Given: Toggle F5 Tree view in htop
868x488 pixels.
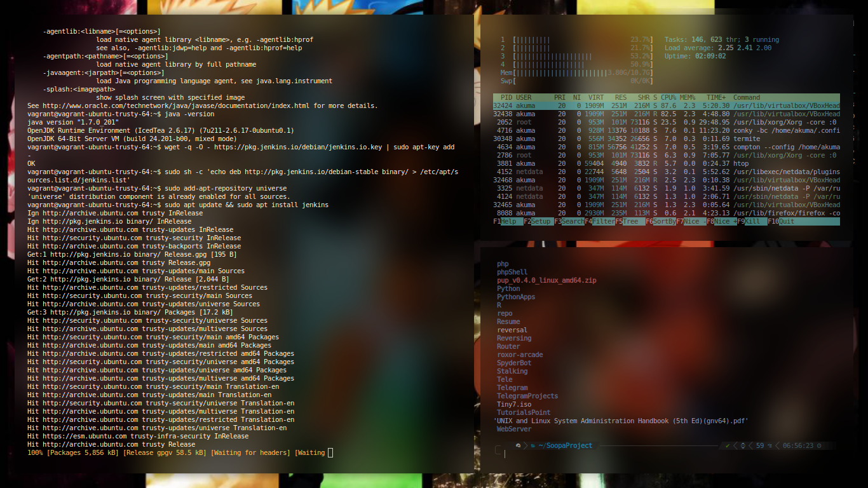Looking at the screenshot, I should (630, 222).
